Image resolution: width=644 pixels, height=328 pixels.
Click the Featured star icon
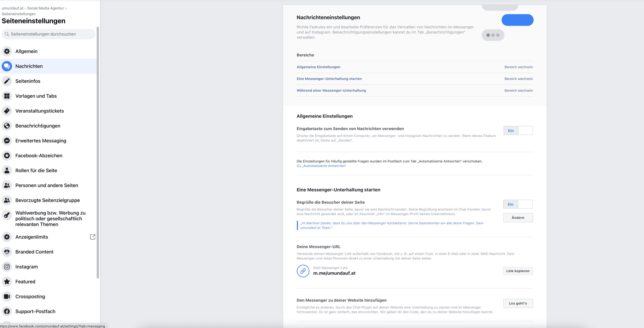7,281
